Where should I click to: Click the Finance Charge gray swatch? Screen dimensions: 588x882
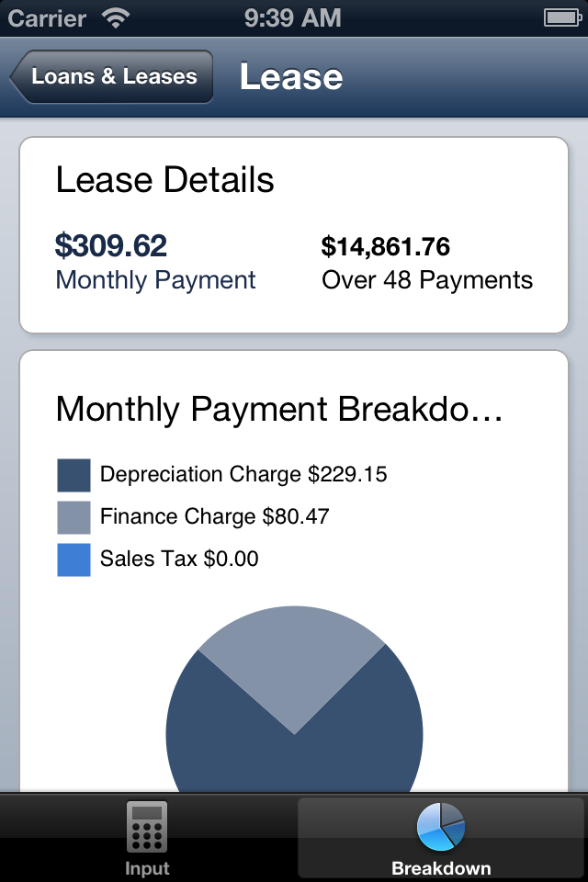[x=73, y=517]
